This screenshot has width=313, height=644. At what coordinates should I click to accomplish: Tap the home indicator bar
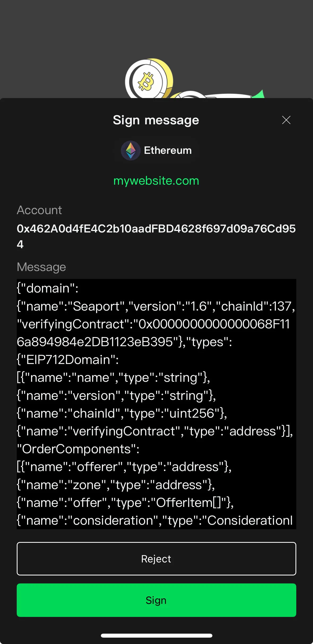(156, 635)
